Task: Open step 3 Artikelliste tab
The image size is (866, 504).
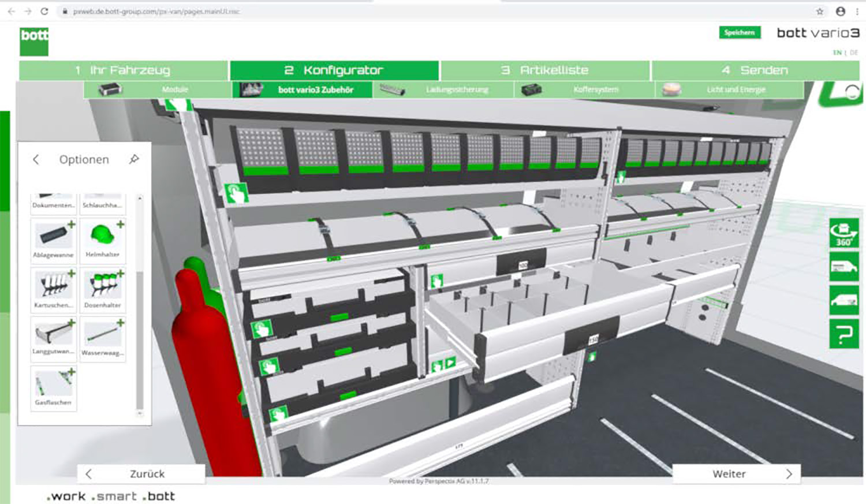Action: tap(545, 70)
